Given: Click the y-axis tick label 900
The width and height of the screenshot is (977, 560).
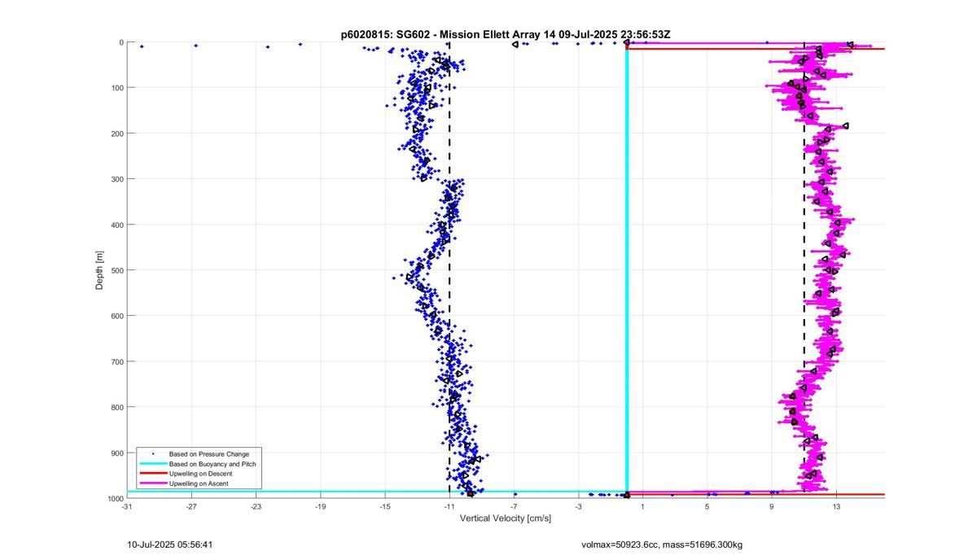Looking at the screenshot, I should (116, 453).
